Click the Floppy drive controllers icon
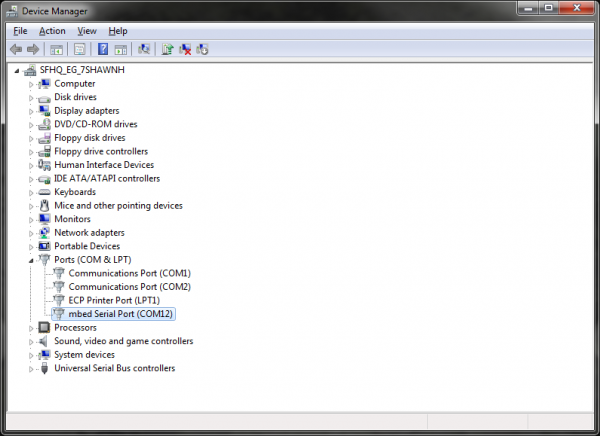 (x=44, y=151)
